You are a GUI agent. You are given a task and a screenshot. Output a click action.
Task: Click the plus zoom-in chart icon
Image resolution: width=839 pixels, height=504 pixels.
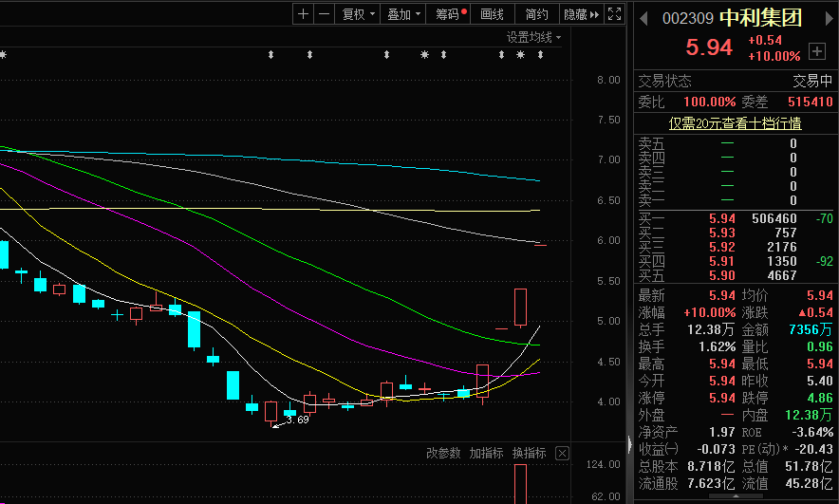303,14
